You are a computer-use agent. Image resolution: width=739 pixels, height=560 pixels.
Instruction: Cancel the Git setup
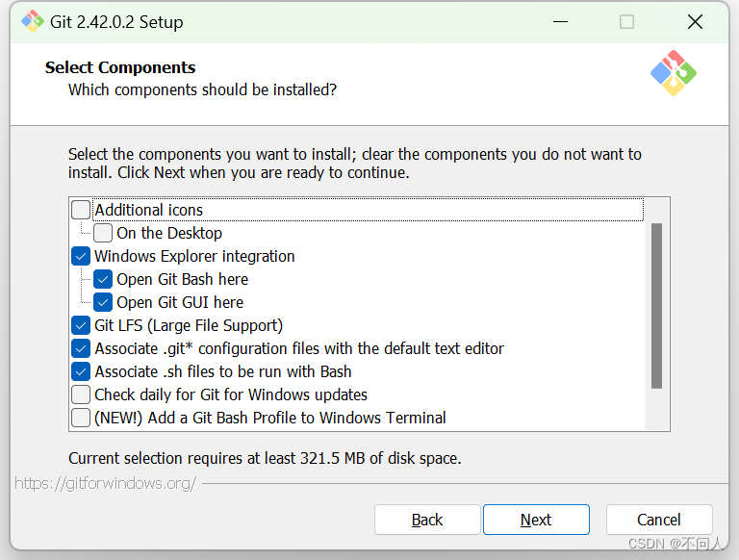point(659,520)
